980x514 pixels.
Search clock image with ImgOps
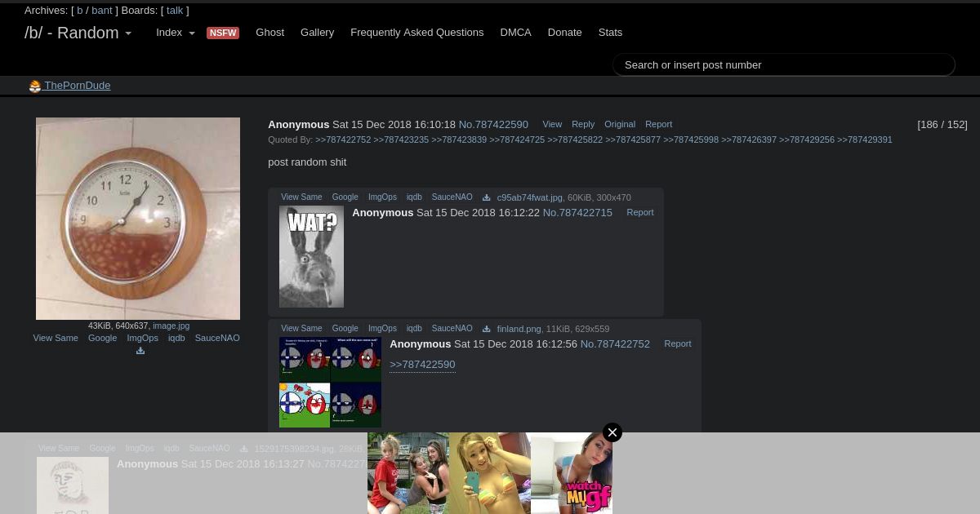click(142, 338)
